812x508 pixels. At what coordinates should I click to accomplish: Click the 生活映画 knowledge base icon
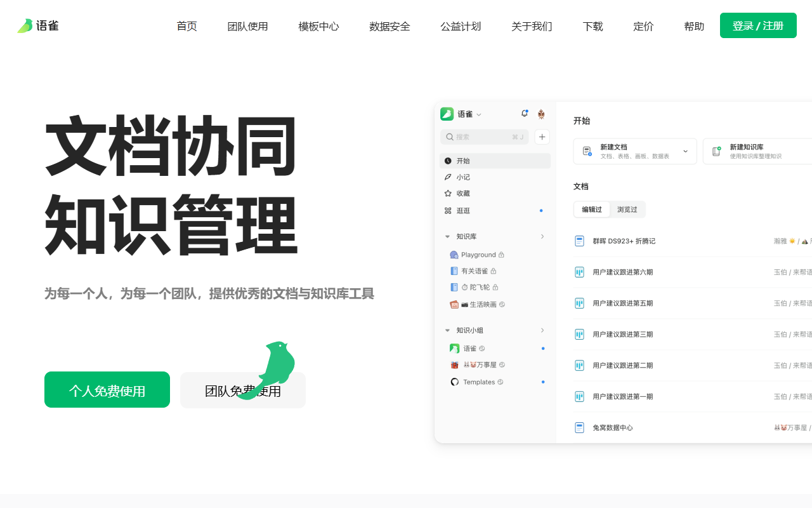[x=454, y=304]
